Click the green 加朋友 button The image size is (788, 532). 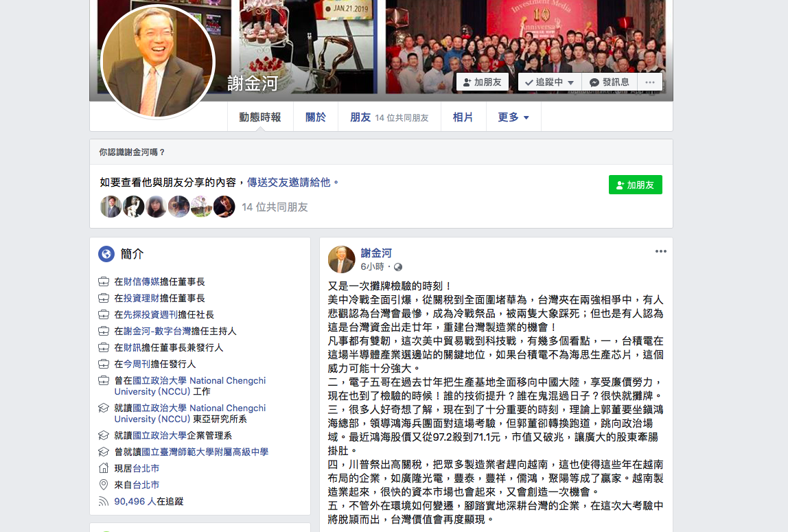[635, 185]
